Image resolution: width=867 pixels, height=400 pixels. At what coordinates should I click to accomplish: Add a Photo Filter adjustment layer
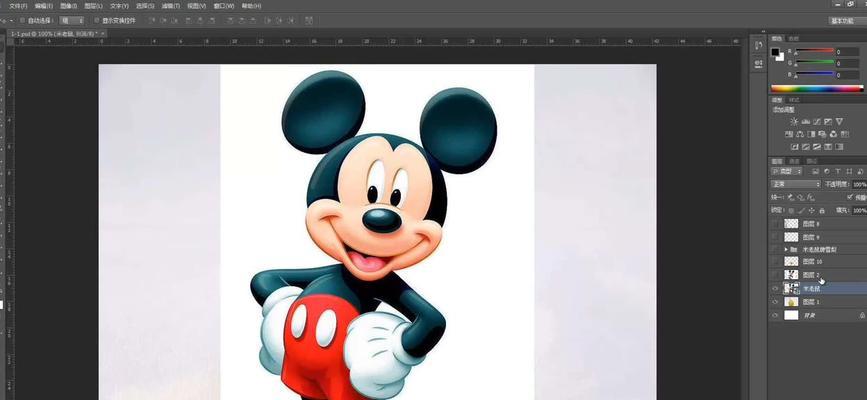click(x=822, y=134)
